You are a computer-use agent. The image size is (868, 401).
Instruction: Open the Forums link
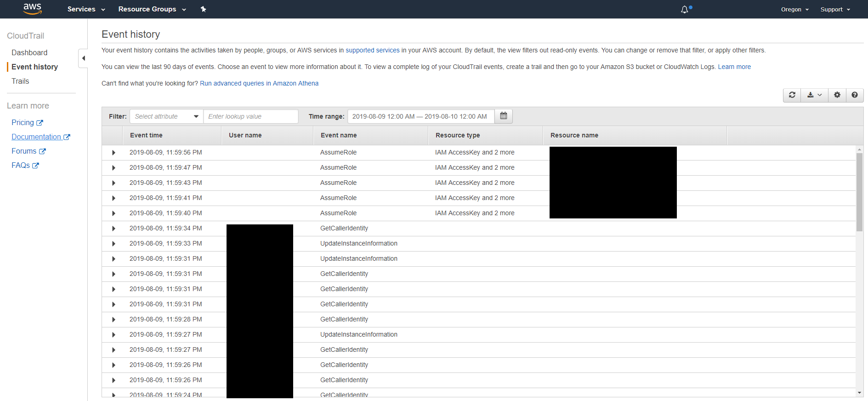click(24, 151)
